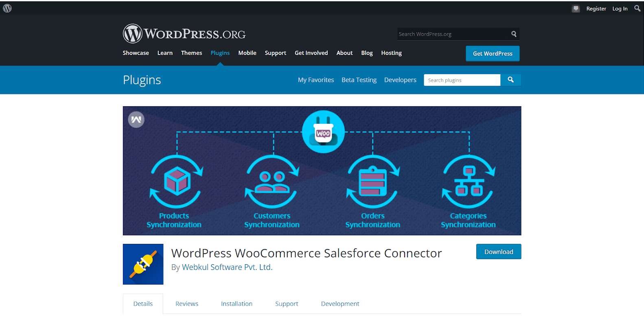Click the Products Synchronization label
Screen dimensions: 644x320
point(174,220)
